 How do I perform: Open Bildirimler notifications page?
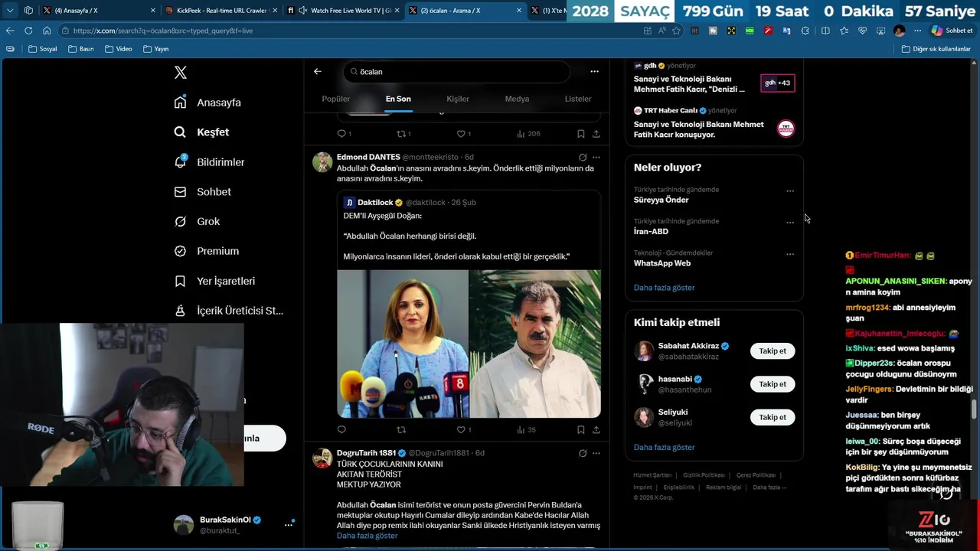pos(209,162)
